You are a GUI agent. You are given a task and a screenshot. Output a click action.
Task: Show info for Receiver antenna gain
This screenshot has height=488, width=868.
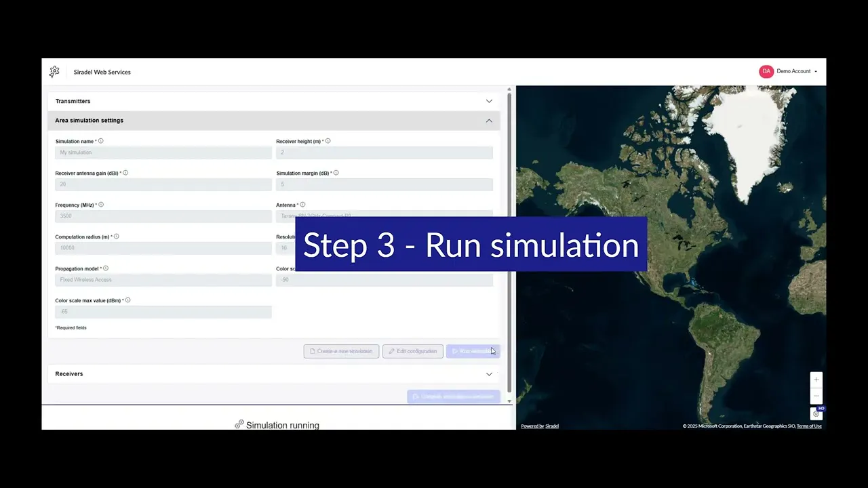(x=125, y=173)
